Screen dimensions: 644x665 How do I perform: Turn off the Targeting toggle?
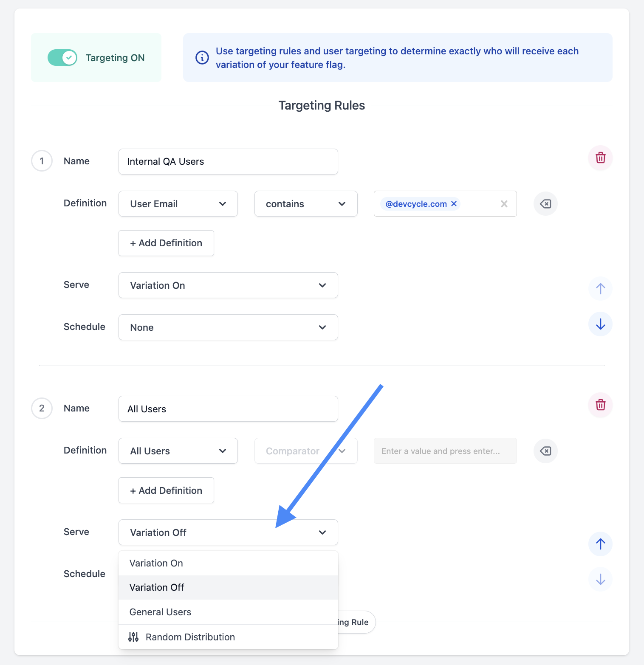[x=62, y=57]
